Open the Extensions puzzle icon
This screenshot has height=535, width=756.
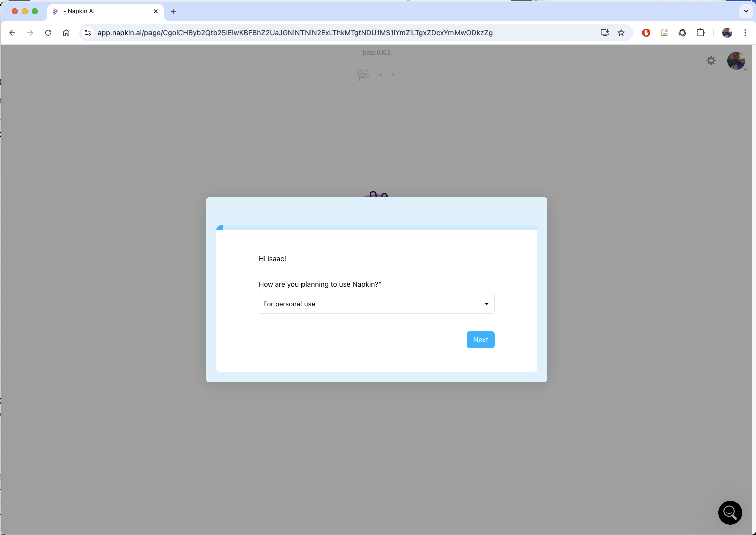[700, 33]
